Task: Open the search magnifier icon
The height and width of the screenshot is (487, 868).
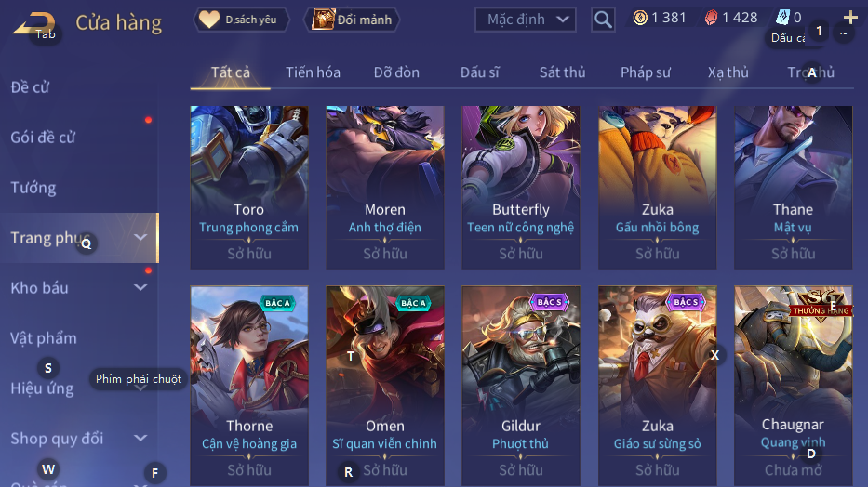Action: coord(603,20)
